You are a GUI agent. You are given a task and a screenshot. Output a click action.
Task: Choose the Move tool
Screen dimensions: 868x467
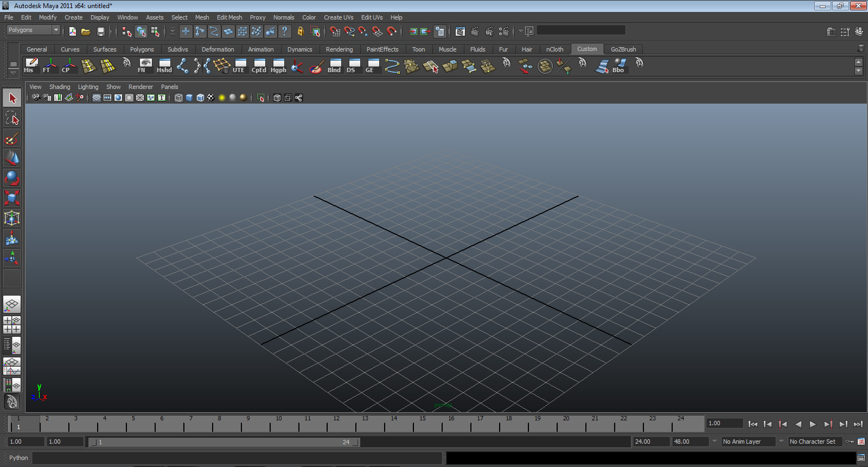point(12,158)
